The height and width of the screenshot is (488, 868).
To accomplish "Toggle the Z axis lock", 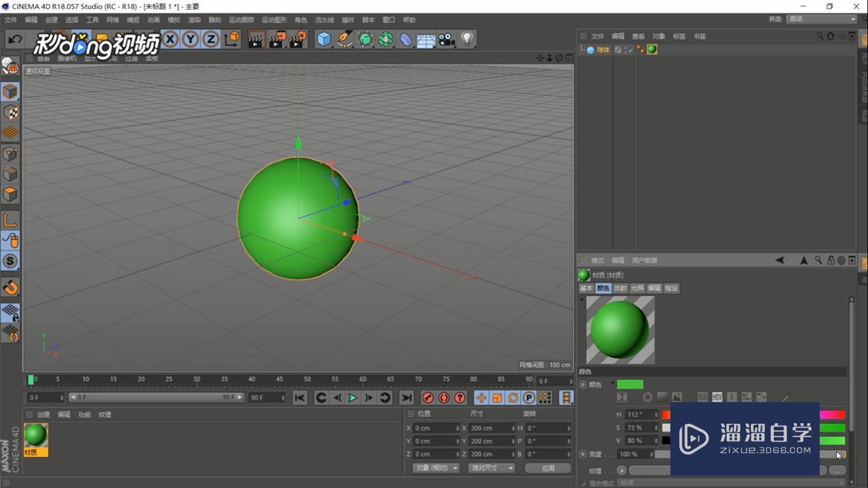I will 210,39.
